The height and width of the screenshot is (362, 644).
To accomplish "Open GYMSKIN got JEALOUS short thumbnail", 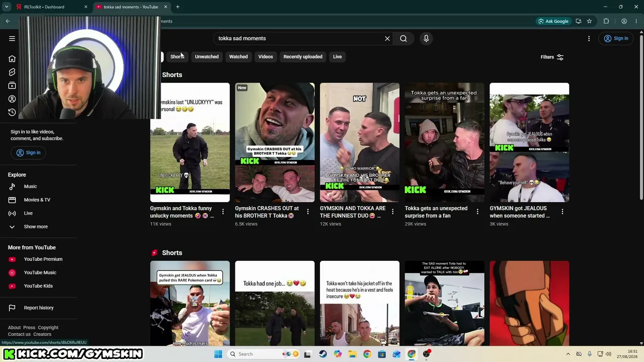I will pos(529,142).
